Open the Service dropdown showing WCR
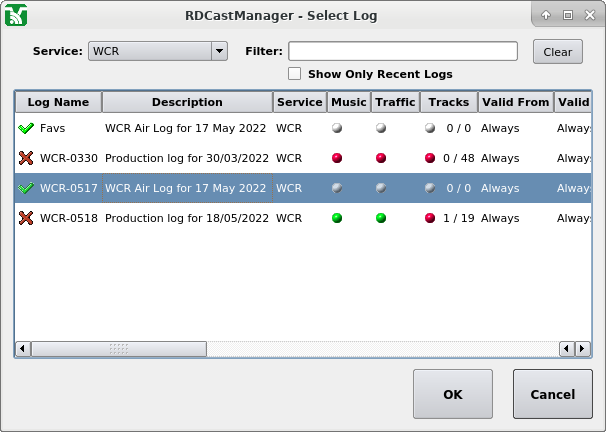Image resolution: width=606 pixels, height=432 pixels. [x=158, y=52]
